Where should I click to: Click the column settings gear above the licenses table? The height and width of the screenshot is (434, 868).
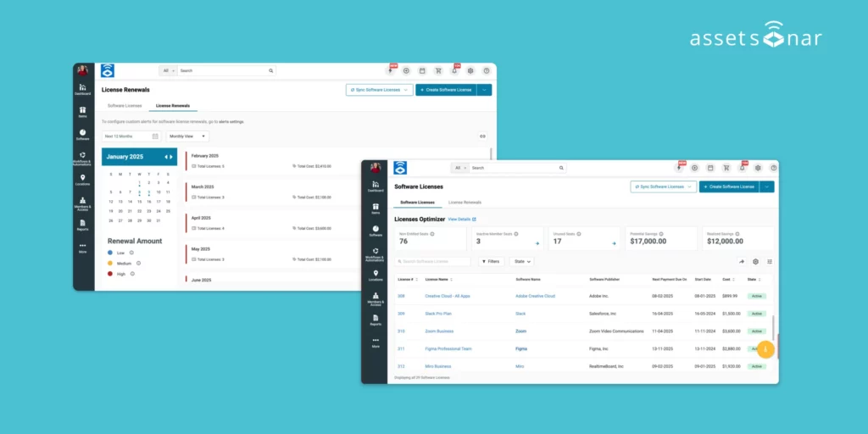point(755,262)
